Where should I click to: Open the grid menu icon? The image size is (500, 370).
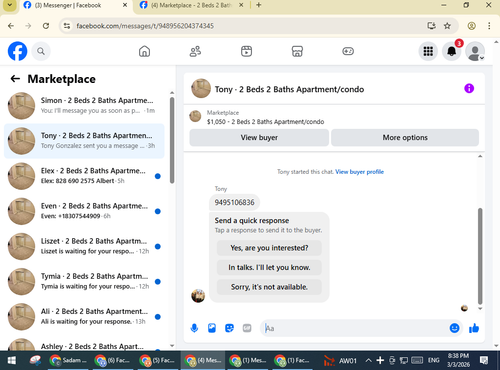(428, 51)
